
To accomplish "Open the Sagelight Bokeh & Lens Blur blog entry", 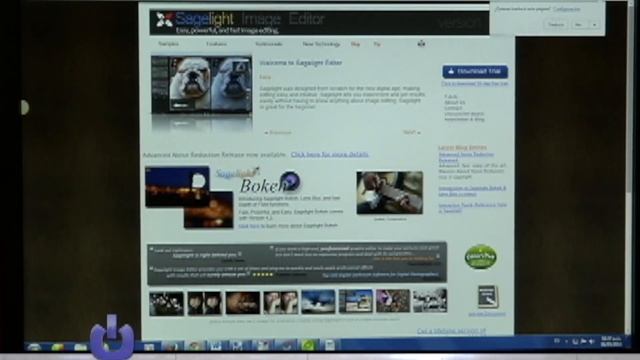I will 472,191.
